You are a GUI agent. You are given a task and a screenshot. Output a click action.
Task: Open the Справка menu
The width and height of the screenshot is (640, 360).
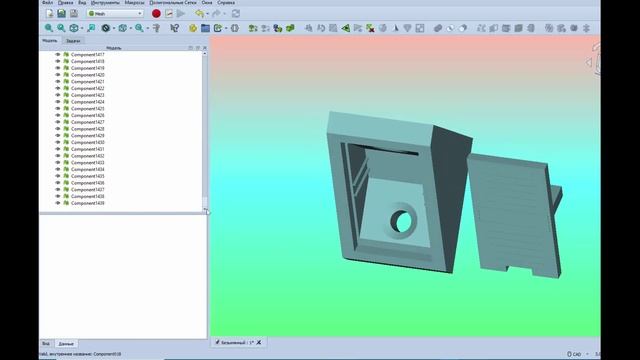pos(226,2)
